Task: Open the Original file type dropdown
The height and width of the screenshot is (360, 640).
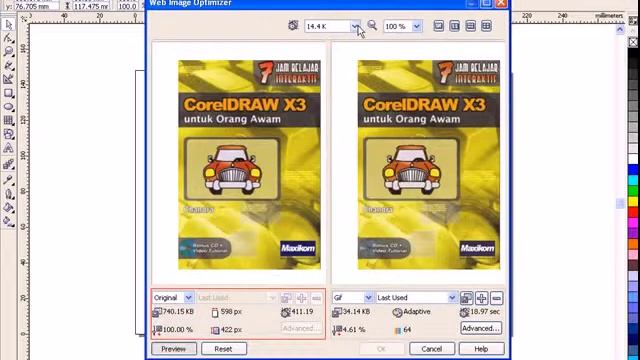Action: click(188, 298)
